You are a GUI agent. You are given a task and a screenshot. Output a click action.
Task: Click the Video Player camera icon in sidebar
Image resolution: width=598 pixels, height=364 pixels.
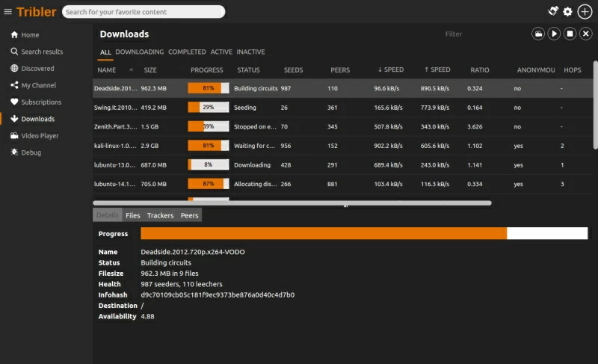pyautogui.click(x=14, y=135)
